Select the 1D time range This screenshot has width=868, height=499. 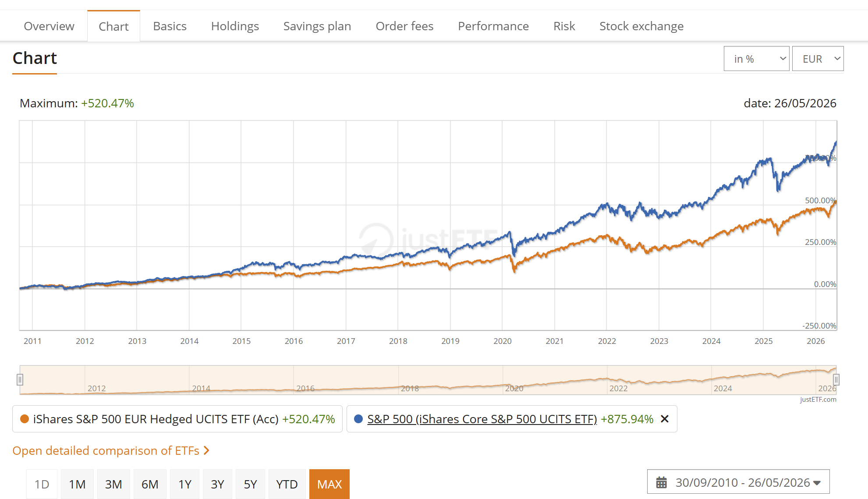(42, 484)
